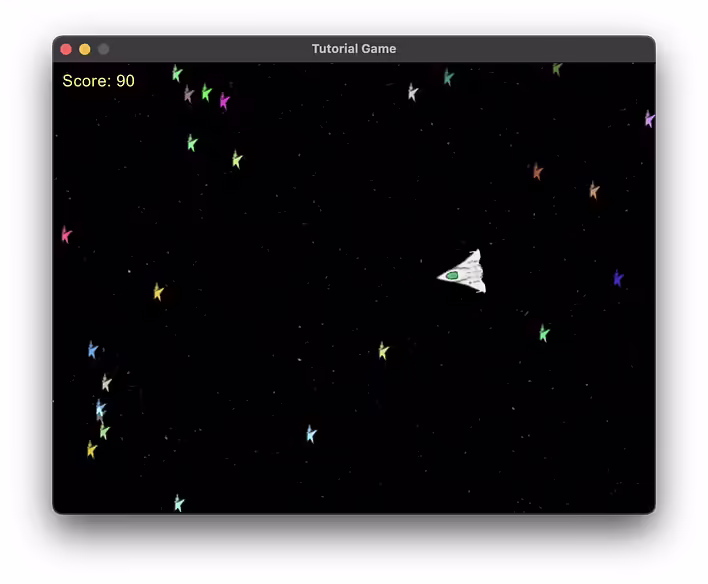
Task: Click the pink star at left window edge
Action: [x=66, y=235]
